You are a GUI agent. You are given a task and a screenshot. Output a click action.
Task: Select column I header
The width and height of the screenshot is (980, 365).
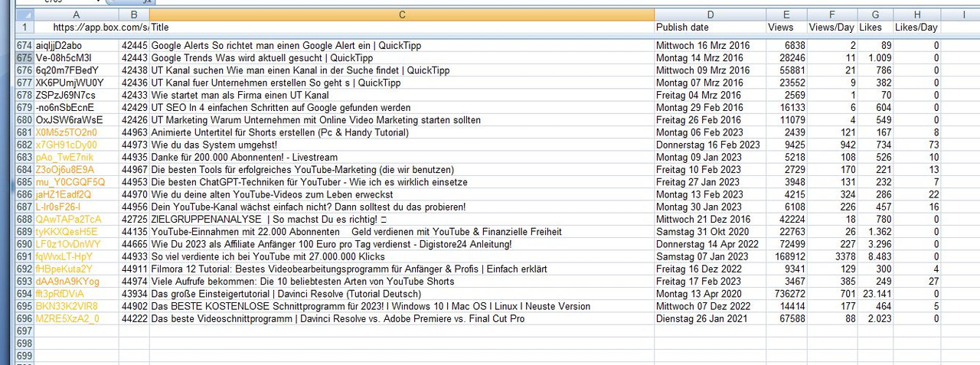point(962,15)
